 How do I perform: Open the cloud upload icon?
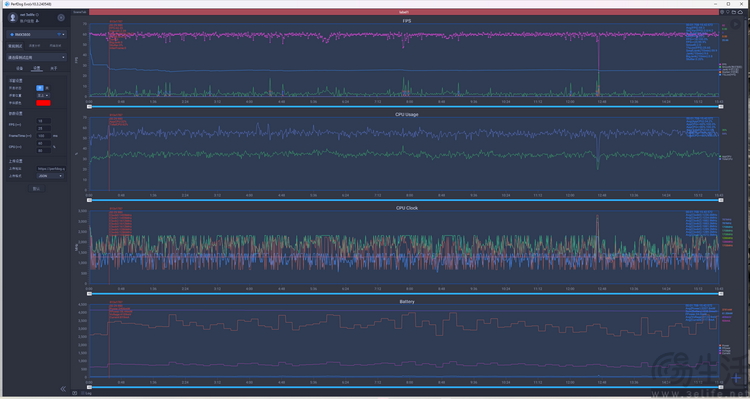(740, 12)
